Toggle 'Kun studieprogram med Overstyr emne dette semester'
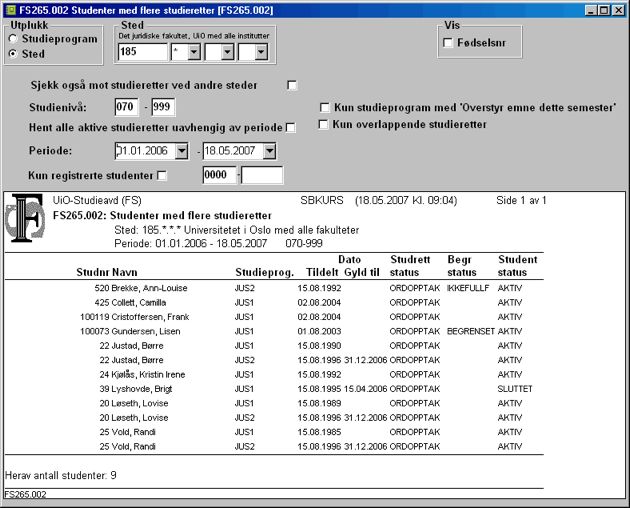 [324, 107]
